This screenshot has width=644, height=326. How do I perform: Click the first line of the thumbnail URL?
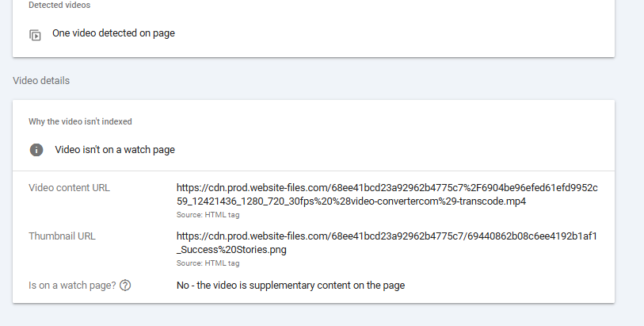(387, 236)
